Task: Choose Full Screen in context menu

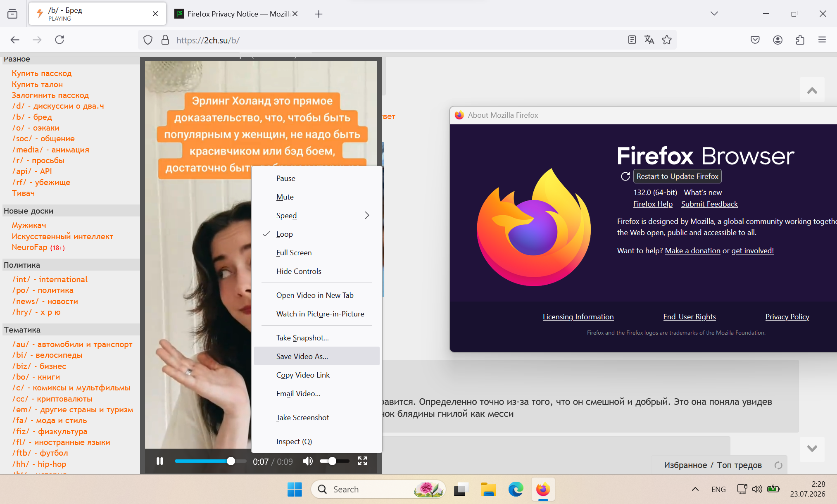Action: (x=317, y=253)
